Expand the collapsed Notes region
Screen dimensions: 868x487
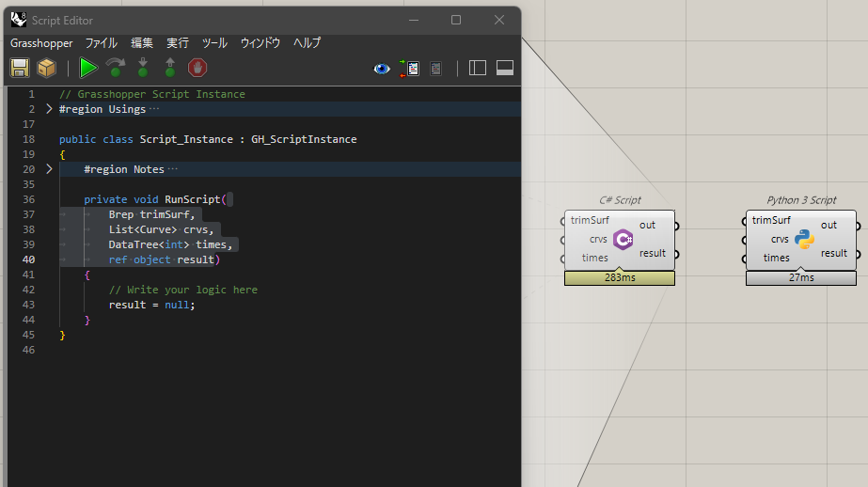coord(49,169)
